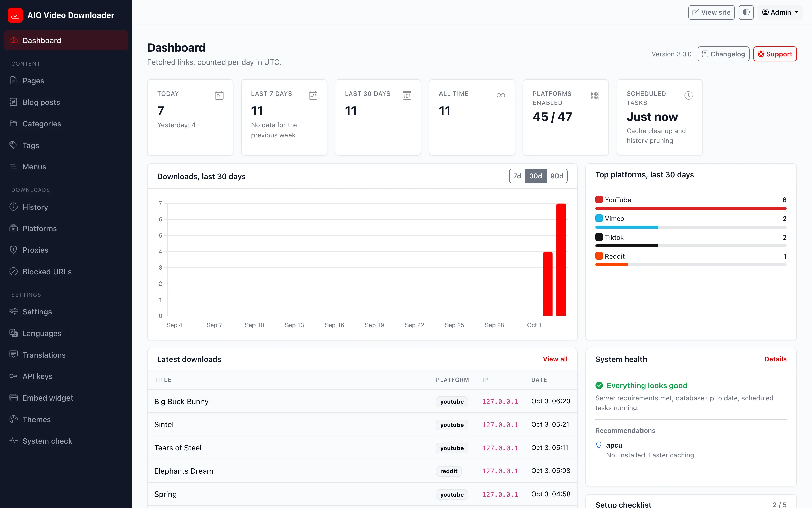This screenshot has width=812, height=508.
Task: Click the Title column header
Action: [x=163, y=380]
